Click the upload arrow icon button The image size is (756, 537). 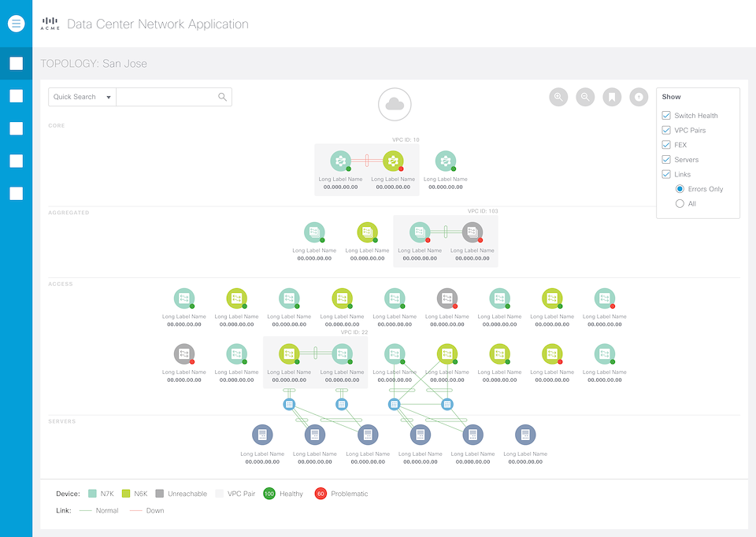pyautogui.click(x=639, y=97)
